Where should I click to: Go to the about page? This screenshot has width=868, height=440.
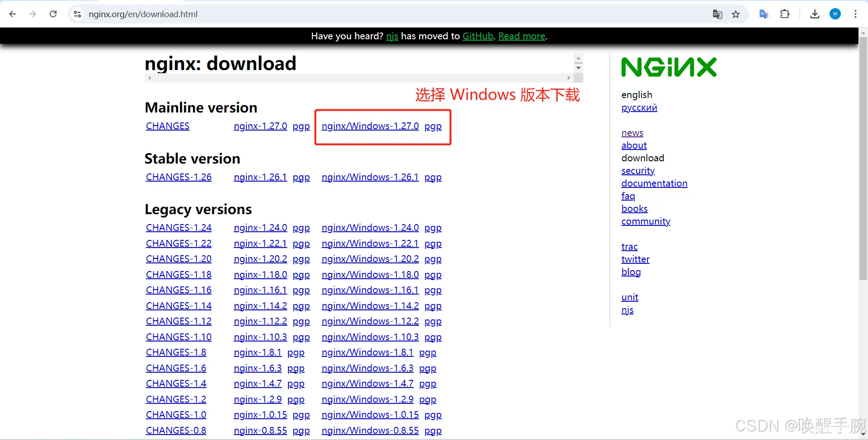click(x=634, y=145)
